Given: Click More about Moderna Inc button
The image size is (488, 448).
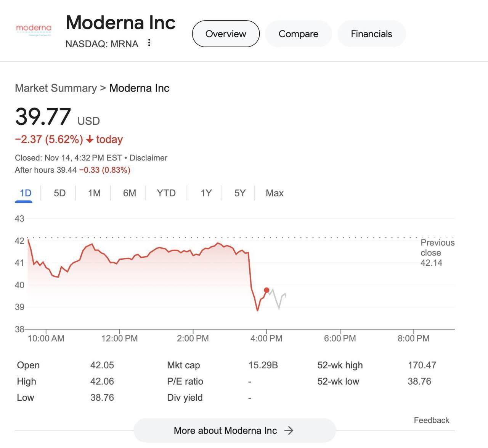Looking at the screenshot, I should pyautogui.click(x=225, y=430).
